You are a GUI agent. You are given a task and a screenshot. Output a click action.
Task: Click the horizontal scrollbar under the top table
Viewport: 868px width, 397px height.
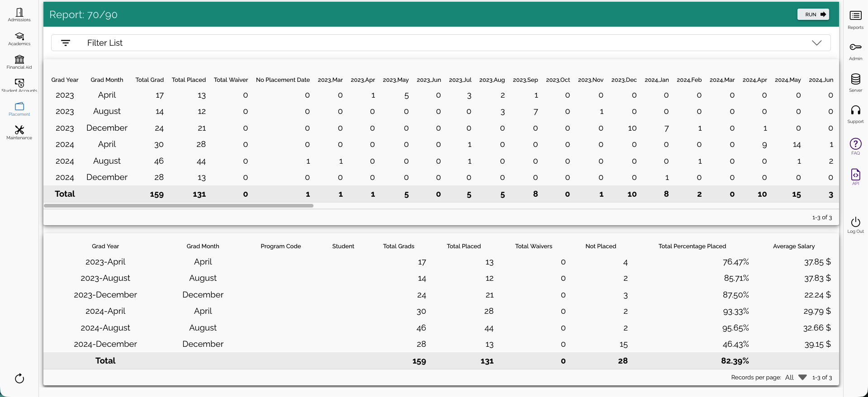click(179, 206)
